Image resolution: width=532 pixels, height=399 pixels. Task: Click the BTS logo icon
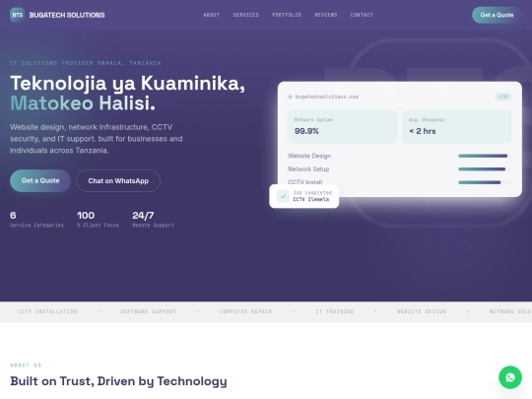(18, 15)
